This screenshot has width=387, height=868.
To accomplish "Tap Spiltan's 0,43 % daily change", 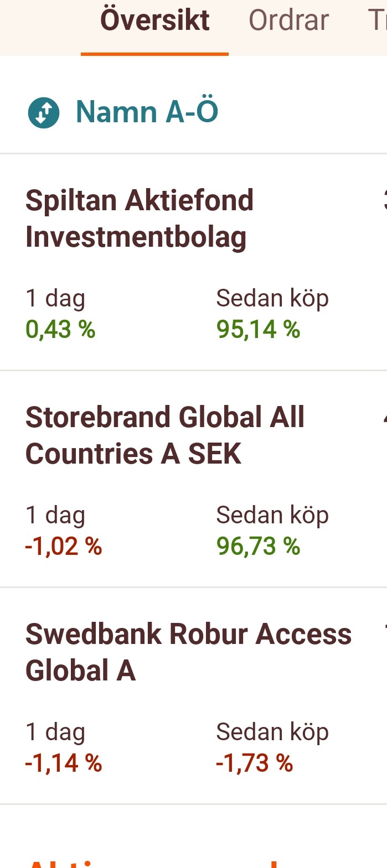I will 60,330.
